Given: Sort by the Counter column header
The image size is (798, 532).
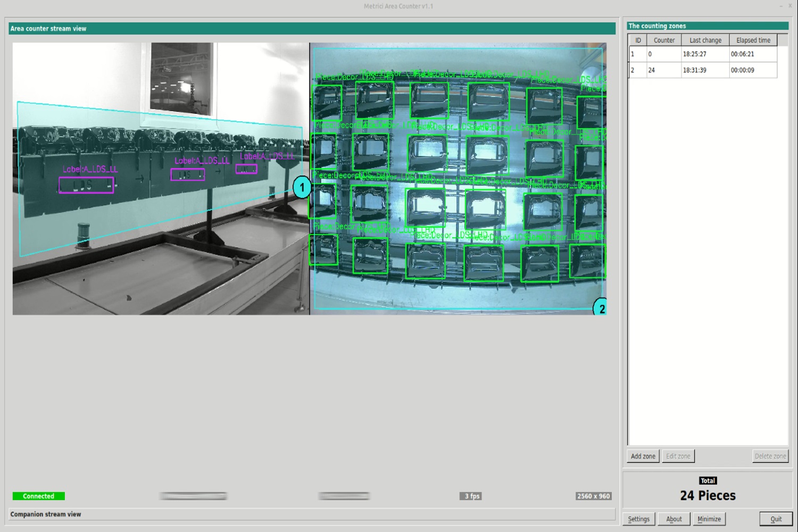Looking at the screenshot, I should (664, 40).
